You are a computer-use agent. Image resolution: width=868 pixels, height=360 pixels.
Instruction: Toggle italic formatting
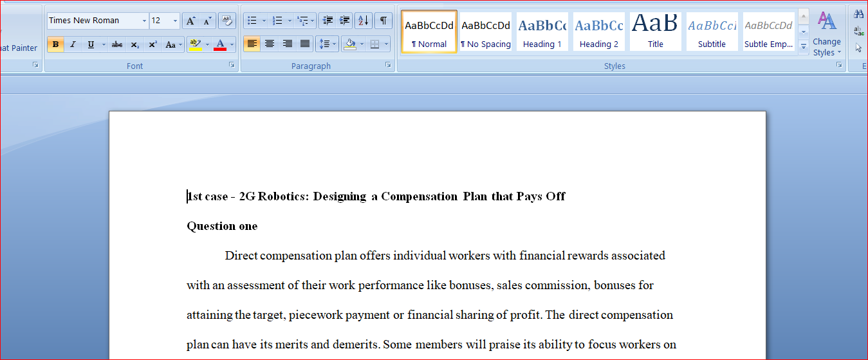[x=73, y=44]
